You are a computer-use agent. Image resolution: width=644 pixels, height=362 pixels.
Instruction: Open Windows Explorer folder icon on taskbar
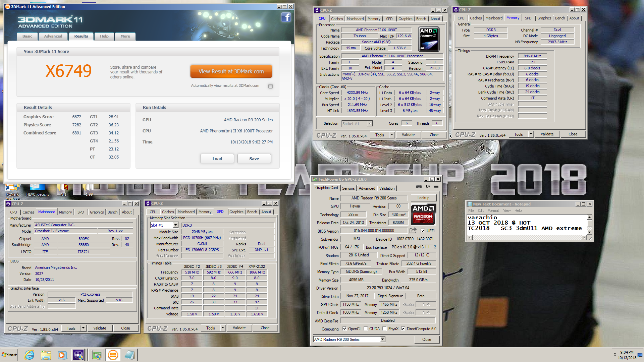tap(46, 355)
